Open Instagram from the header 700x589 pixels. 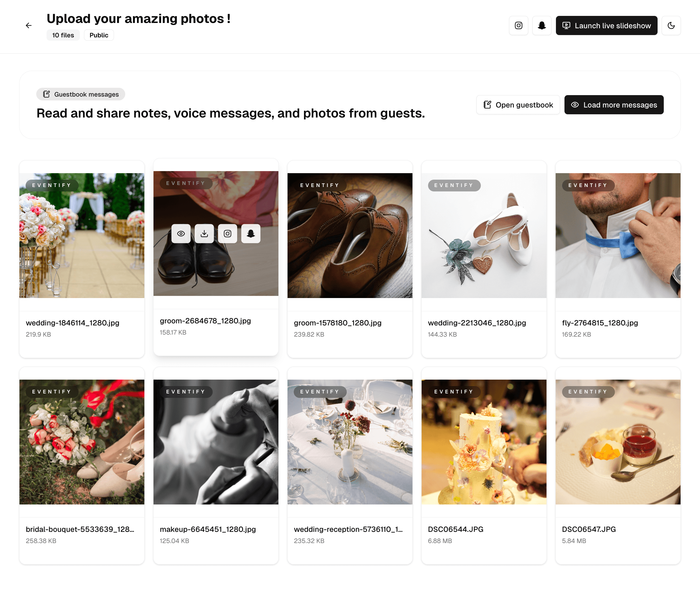[x=518, y=26]
